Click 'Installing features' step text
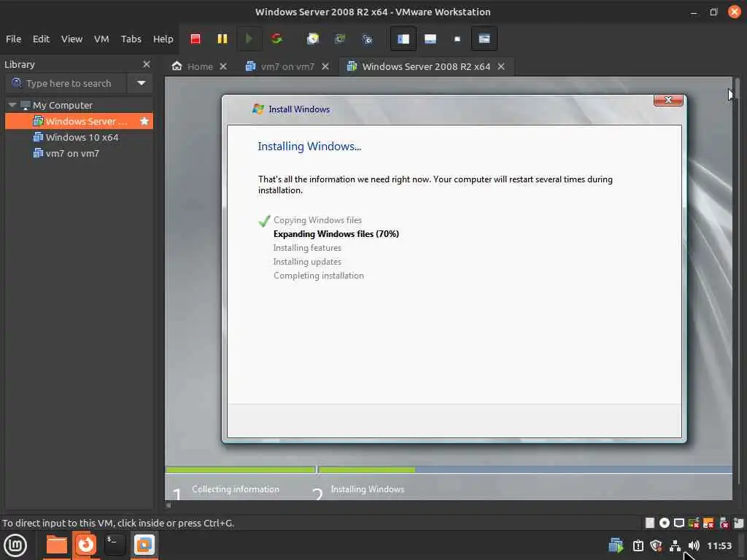747x560 pixels. point(307,248)
